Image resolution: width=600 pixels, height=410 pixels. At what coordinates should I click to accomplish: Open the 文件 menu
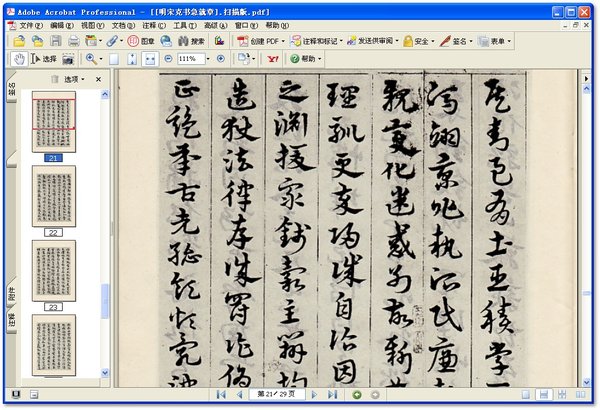[31, 25]
